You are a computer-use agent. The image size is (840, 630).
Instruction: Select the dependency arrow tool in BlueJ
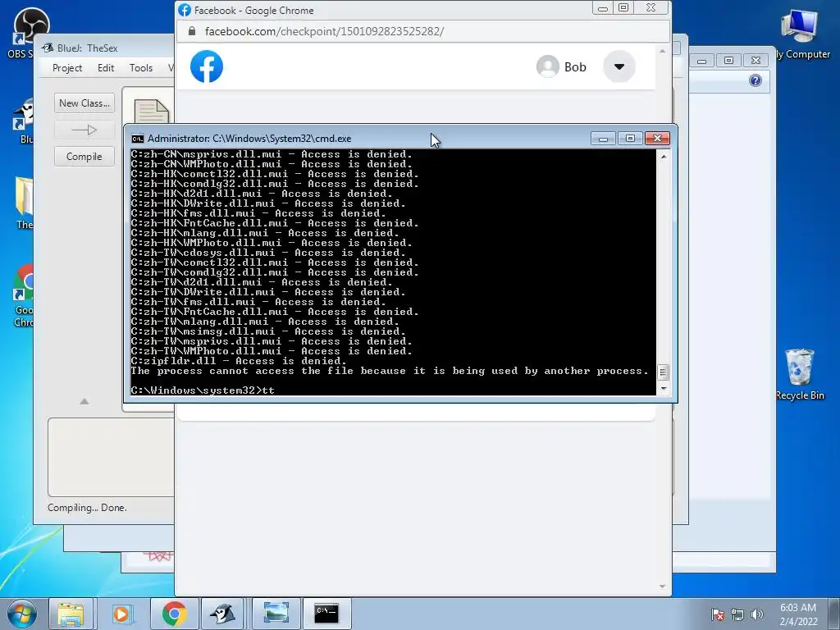84,130
